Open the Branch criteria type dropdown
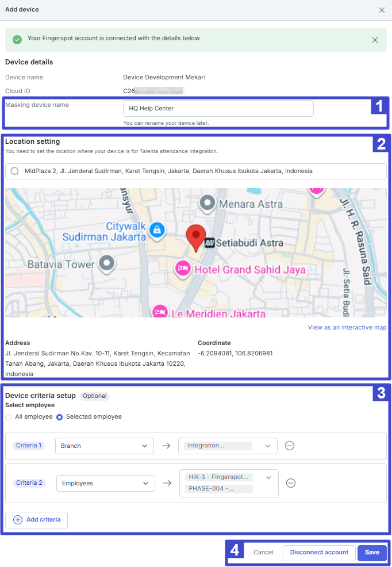Viewport: 392px width, 567px height. [x=105, y=446]
